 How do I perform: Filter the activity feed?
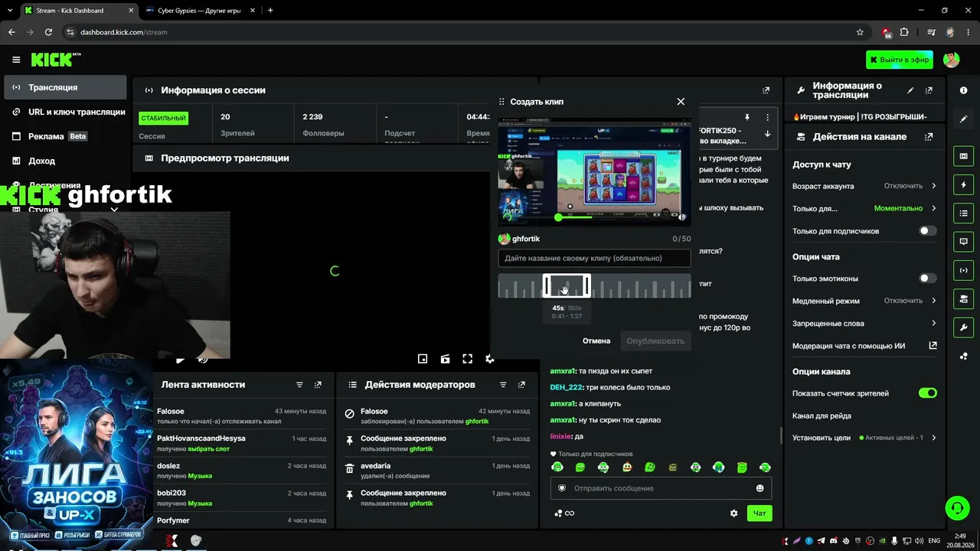click(299, 385)
